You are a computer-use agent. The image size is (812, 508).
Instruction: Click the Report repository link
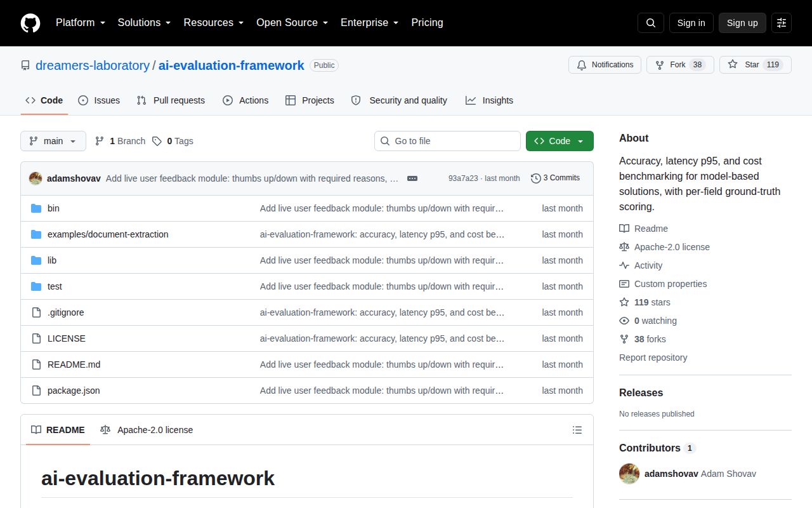pos(653,358)
